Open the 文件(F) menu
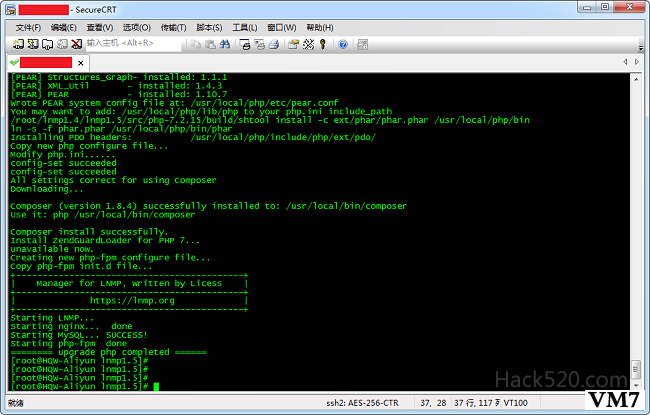 click(x=28, y=28)
